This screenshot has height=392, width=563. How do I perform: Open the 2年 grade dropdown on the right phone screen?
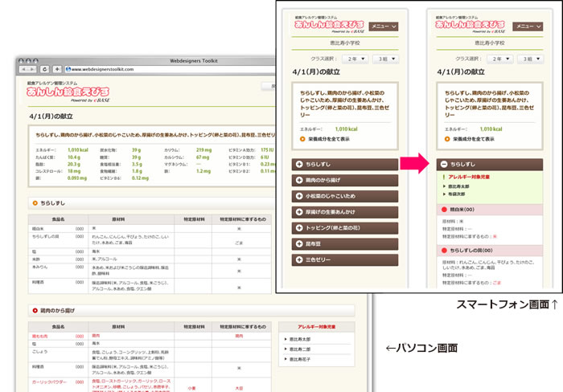(499, 59)
